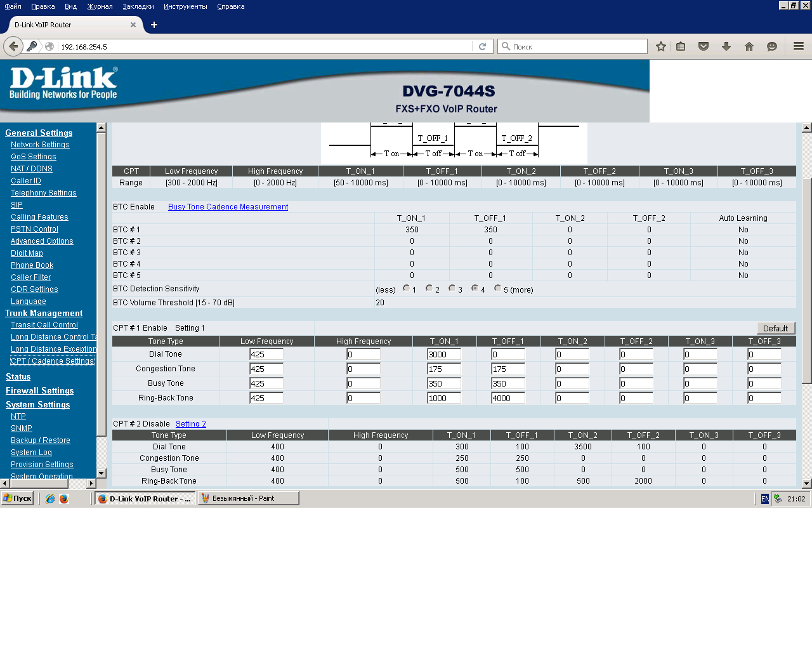Click the magnifier icon in search box

pyautogui.click(x=506, y=46)
